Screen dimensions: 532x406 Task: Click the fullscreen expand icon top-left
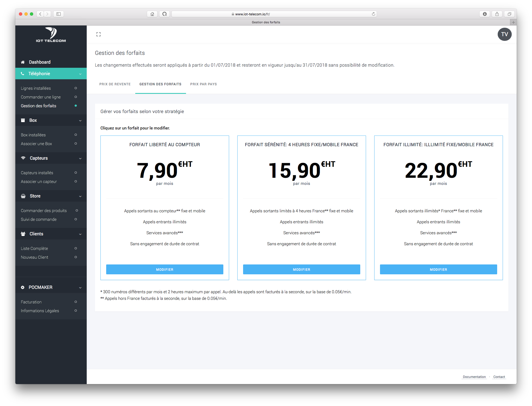pyautogui.click(x=98, y=34)
